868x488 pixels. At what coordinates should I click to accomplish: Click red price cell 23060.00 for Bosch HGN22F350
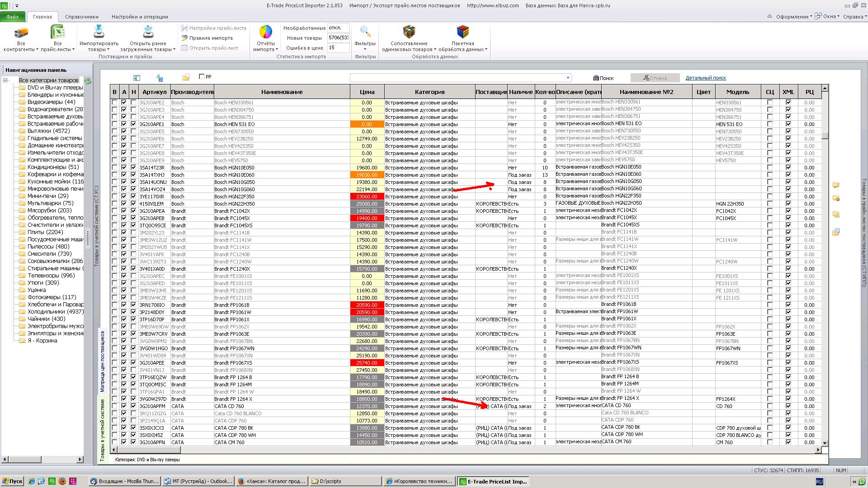367,197
